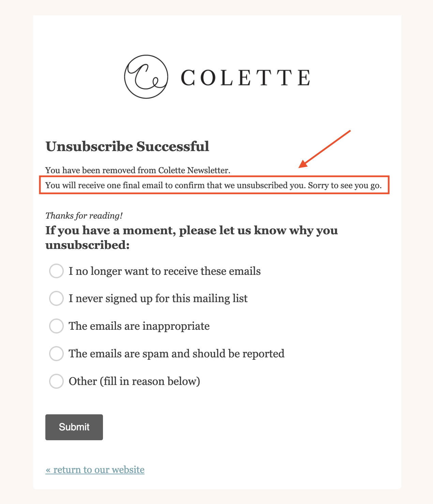Screen dimensions: 433x504
Task: Click the COLETTE wordmark text
Action: click(245, 77)
